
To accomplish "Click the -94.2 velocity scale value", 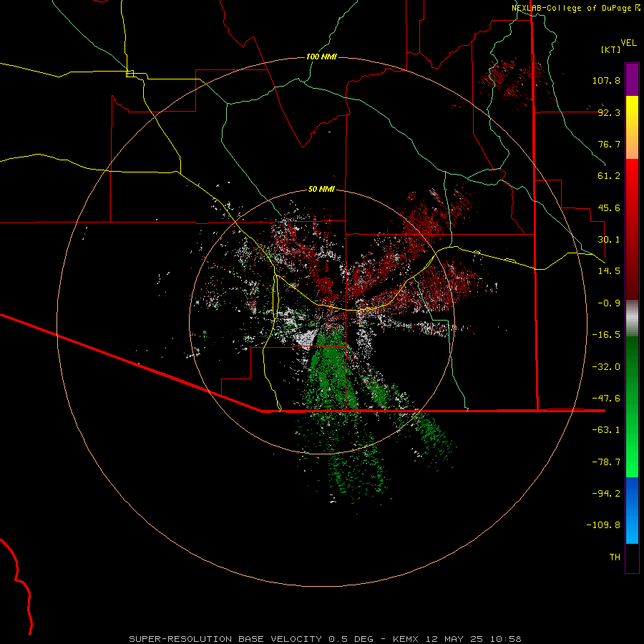I will [x=606, y=494].
